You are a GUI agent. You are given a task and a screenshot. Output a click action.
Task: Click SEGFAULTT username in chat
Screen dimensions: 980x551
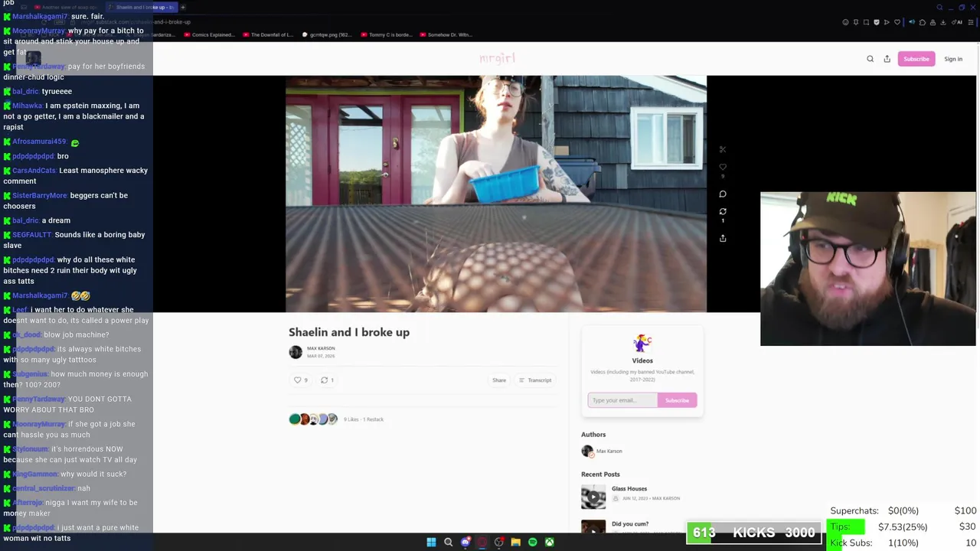point(32,235)
